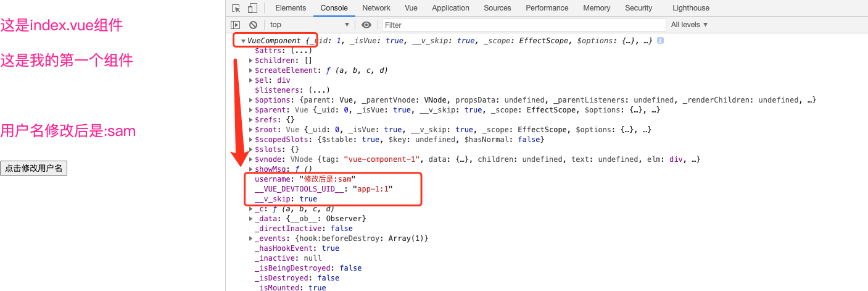The image size is (868, 291).
Task: Switch to the Console tab
Action: pos(334,8)
